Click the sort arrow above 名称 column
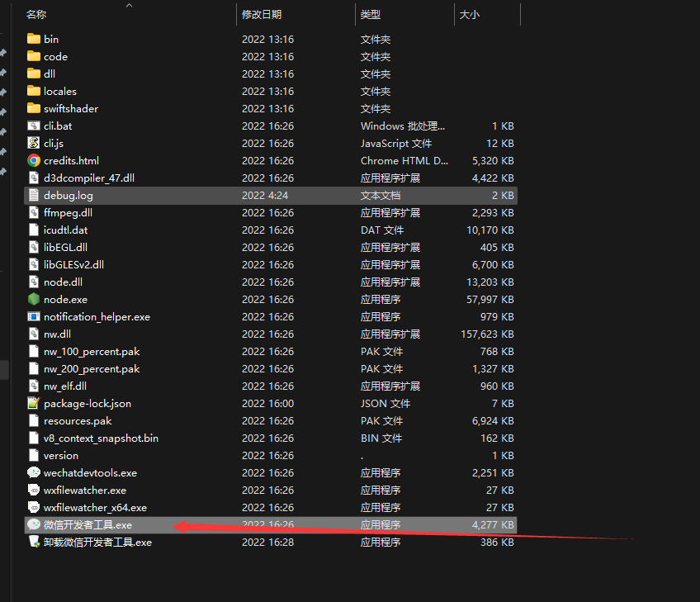The width and height of the screenshot is (700, 602). point(129,5)
